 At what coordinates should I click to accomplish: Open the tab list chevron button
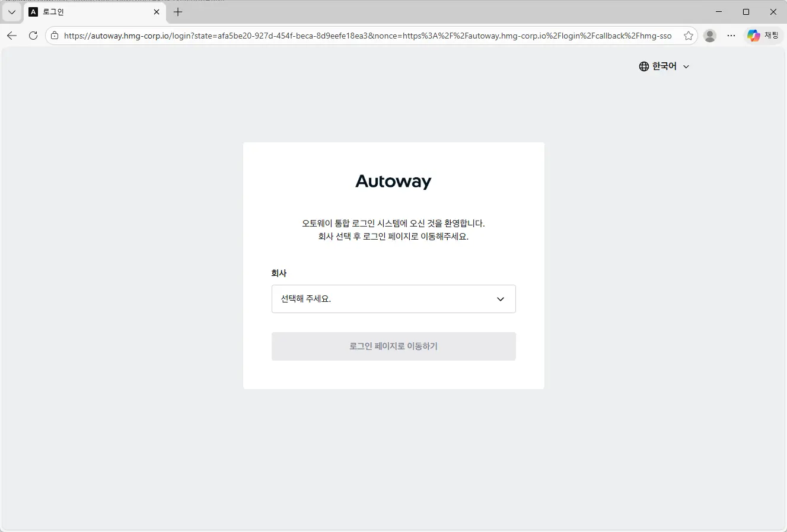(x=11, y=12)
